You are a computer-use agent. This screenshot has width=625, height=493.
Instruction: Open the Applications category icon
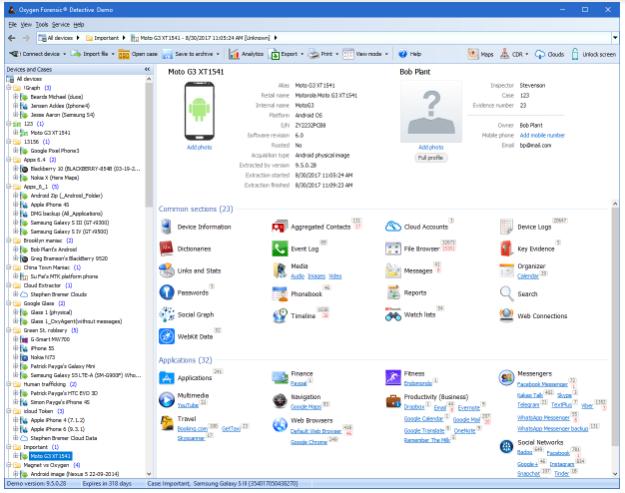click(x=167, y=377)
